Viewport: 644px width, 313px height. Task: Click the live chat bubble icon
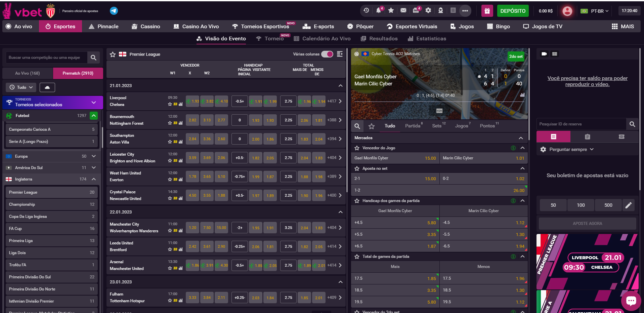point(631,301)
